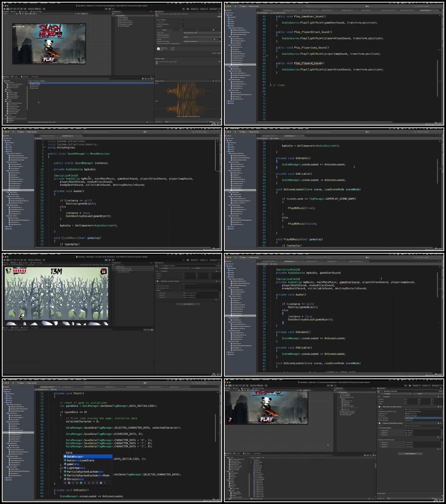Viewport: 446px width, 504px height.
Task: Open Tag dropdown in Gameplay Controller inspector
Action: (175, 268)
